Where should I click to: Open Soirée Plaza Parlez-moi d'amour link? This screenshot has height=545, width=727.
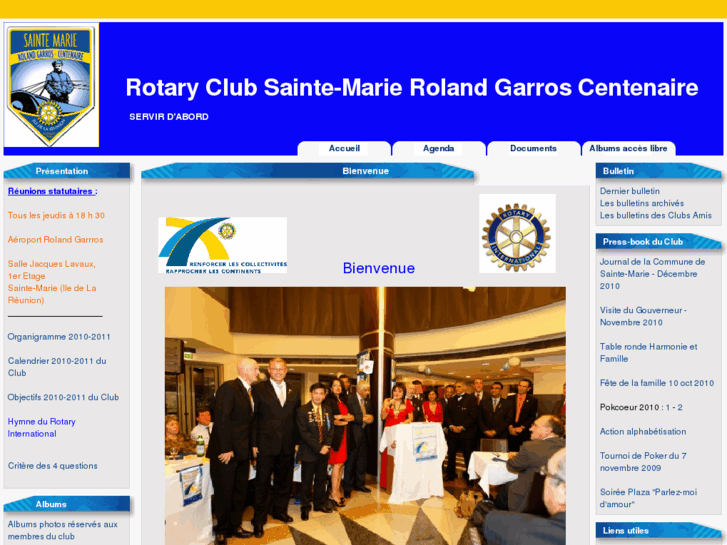pos(648,498)
